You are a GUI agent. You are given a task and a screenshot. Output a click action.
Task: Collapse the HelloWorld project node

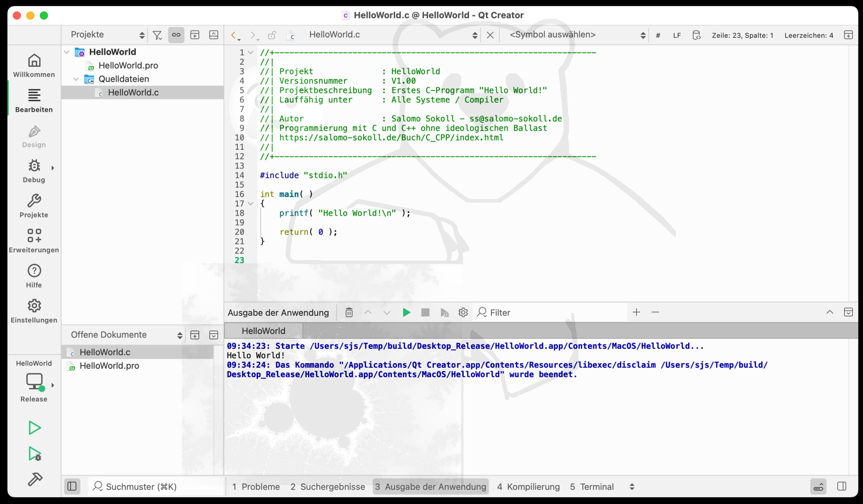point(67,52)
